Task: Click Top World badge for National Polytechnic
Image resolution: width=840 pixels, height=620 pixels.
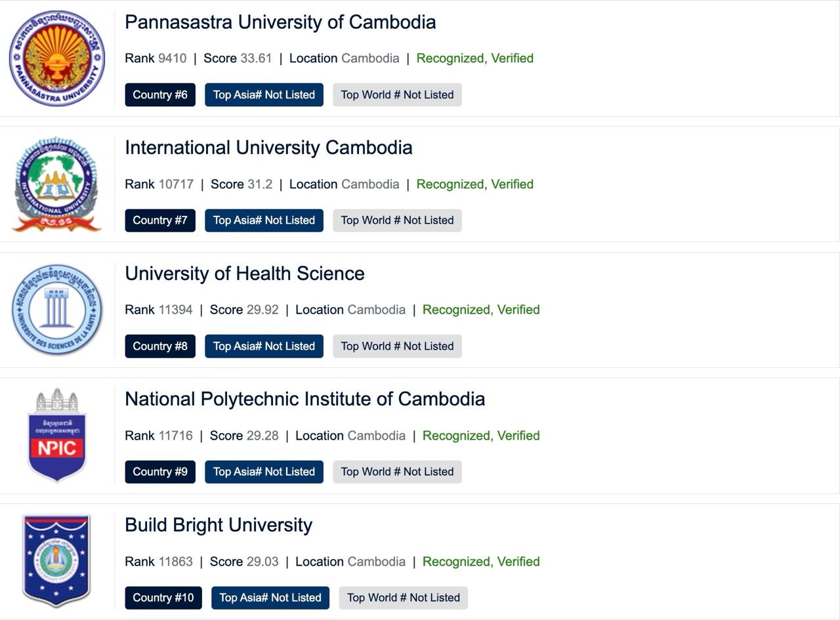Action: coord(397,472)
